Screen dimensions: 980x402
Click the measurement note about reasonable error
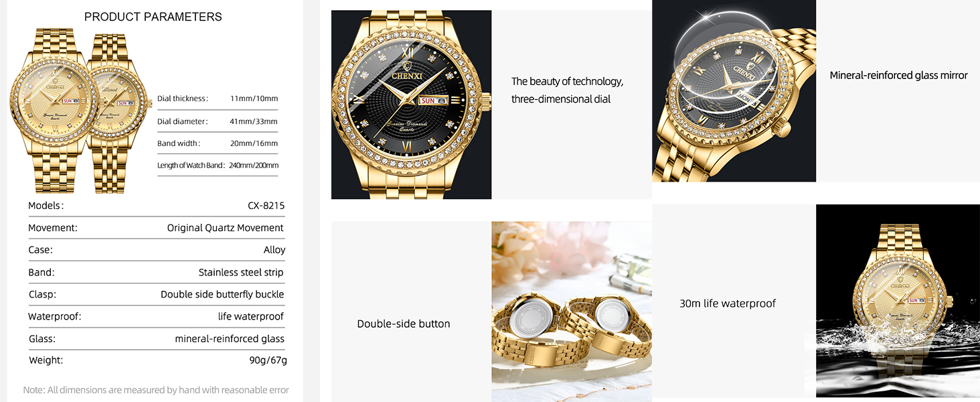(x=156, y=390)
